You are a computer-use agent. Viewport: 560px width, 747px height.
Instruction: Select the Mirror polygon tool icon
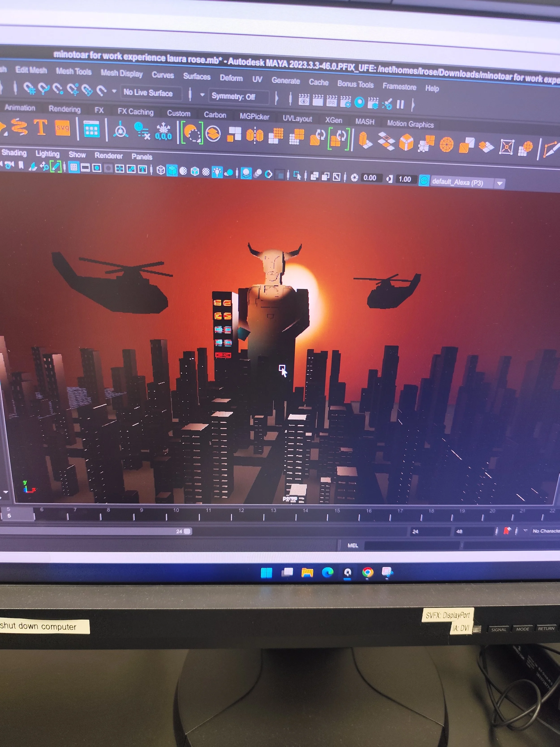pyautogui.click(x=255, y=135)
